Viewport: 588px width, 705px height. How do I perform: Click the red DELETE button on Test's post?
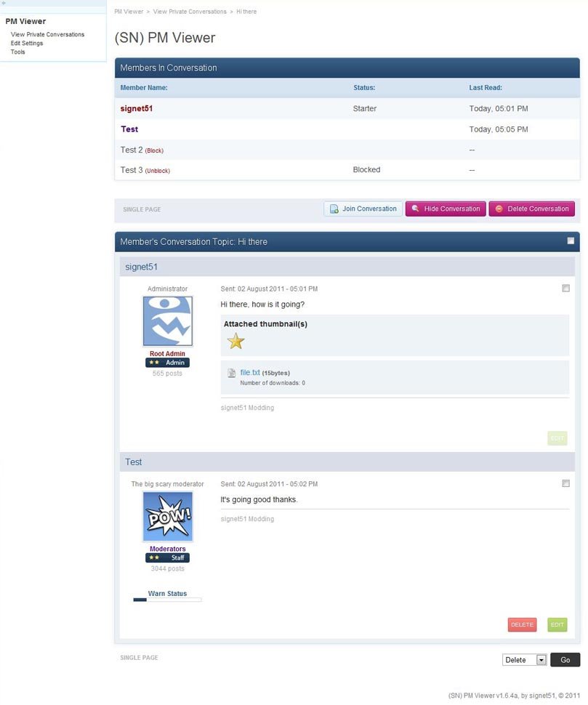click(x=522, y=624)
